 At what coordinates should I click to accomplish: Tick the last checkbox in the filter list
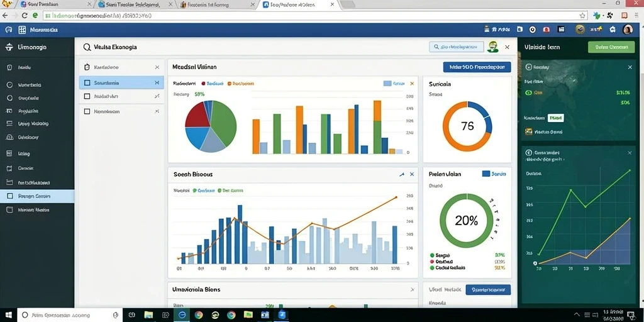87,111
